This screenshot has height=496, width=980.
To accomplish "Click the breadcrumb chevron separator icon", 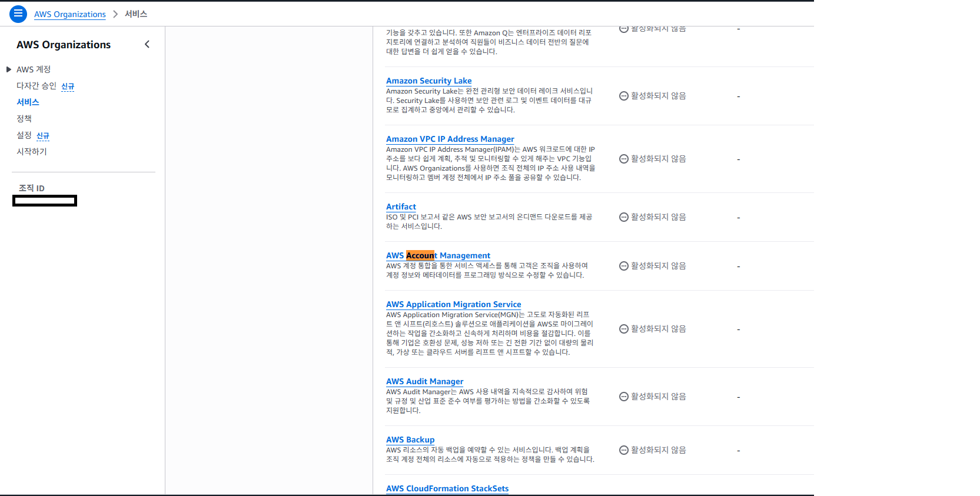I will pyautogui.click(x=115, y=14).
